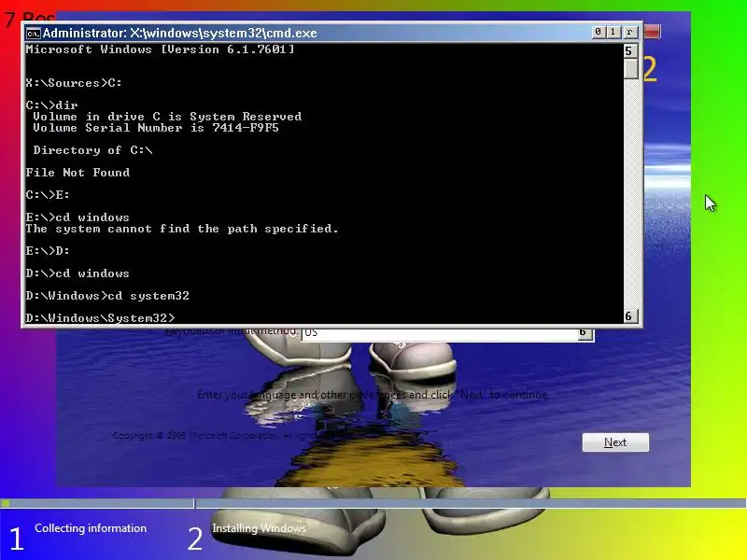The image size is (747, 560).
Task: Minimize the Administrator cmd.exe window
Action: click(598, 32)
